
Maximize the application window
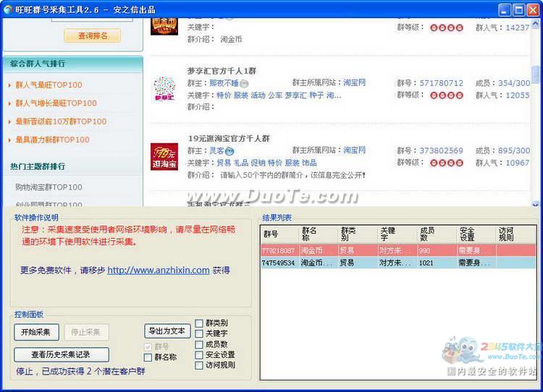(518, 10)
